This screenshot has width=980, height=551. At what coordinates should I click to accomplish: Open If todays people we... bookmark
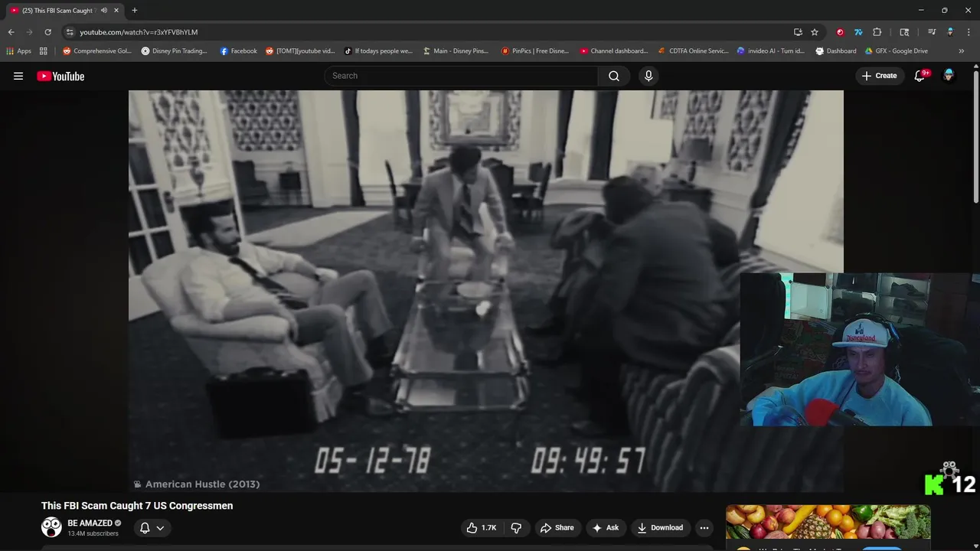378,51
